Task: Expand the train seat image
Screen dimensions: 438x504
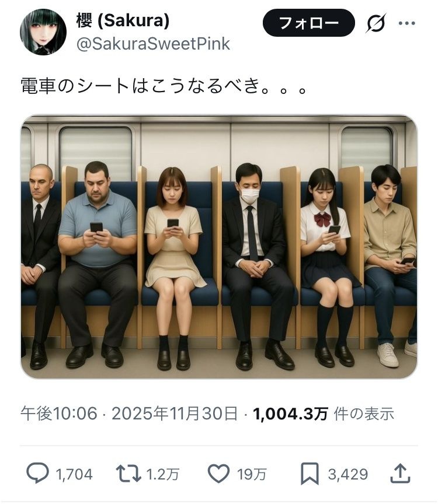Action: click(219, 247)
